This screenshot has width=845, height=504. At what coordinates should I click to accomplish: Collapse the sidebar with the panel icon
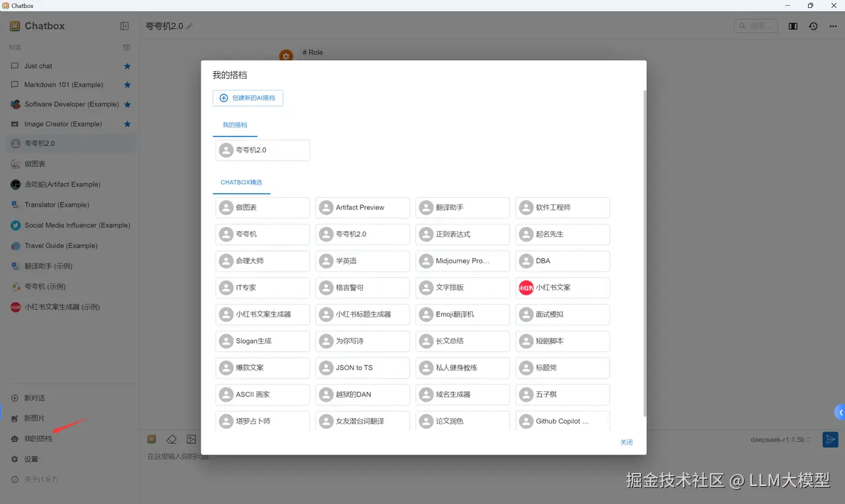coord(124,26)
